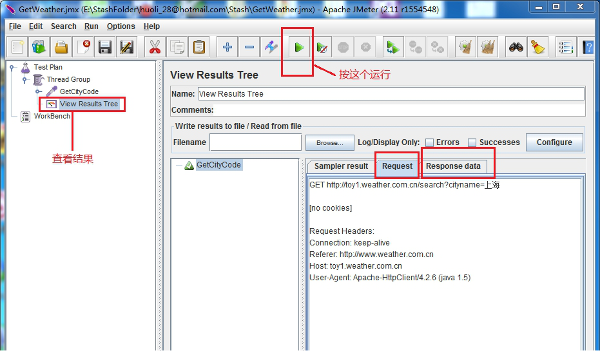Click the User-Agent header line

tap(390, 278)
